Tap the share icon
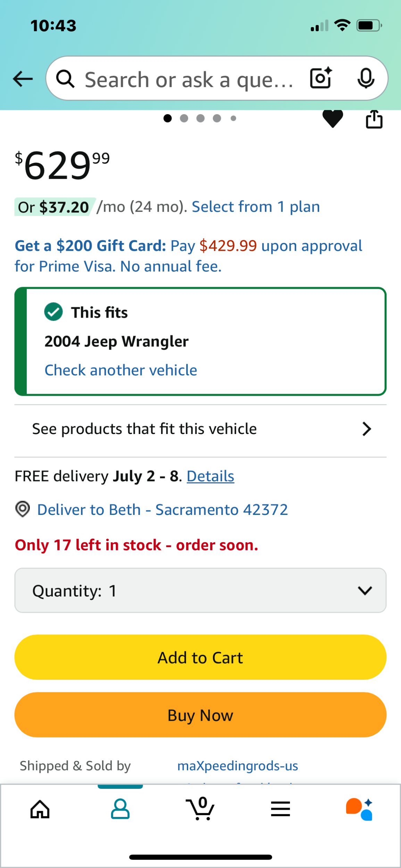This screenshot has height=868, width=401. (374, 119)
